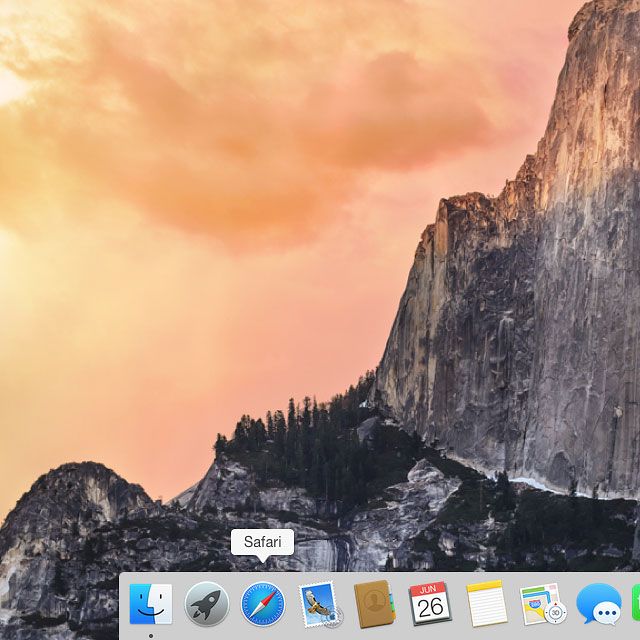
Task: Open Finder from the dock
Action: (151, 604)
